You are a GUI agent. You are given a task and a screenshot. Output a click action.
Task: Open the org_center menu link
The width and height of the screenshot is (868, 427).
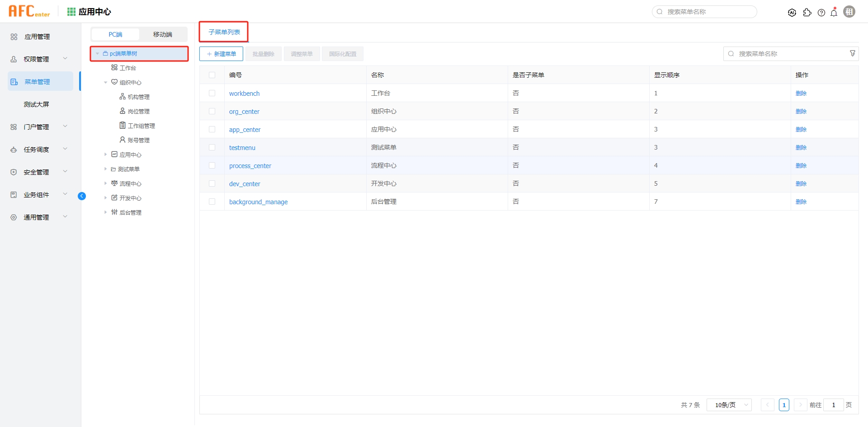(x=244, y=111)
